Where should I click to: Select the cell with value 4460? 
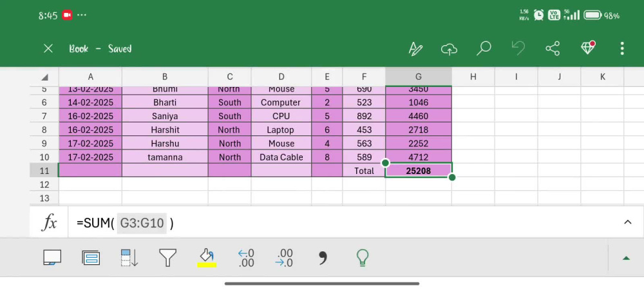419,116
